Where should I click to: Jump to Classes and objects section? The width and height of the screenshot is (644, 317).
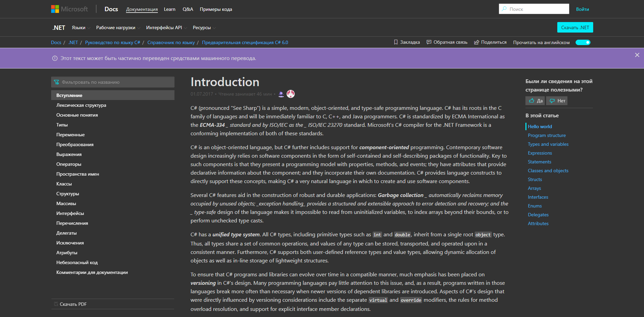pos(548,171)
